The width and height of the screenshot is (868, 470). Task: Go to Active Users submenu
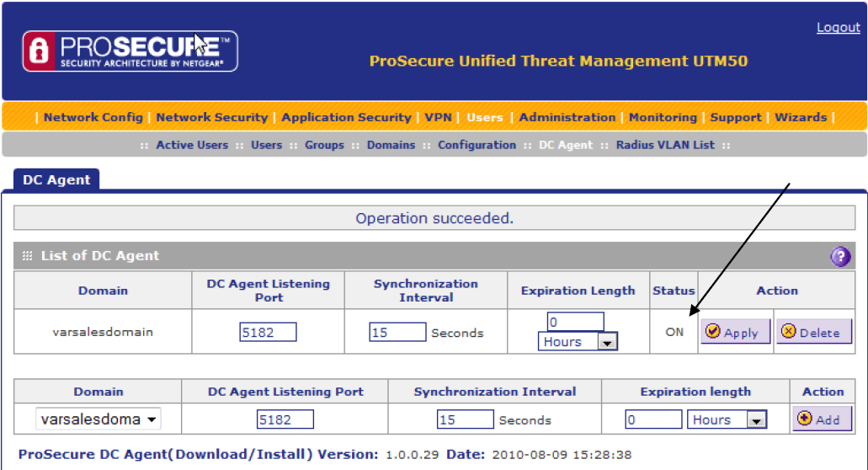(192, 145)
